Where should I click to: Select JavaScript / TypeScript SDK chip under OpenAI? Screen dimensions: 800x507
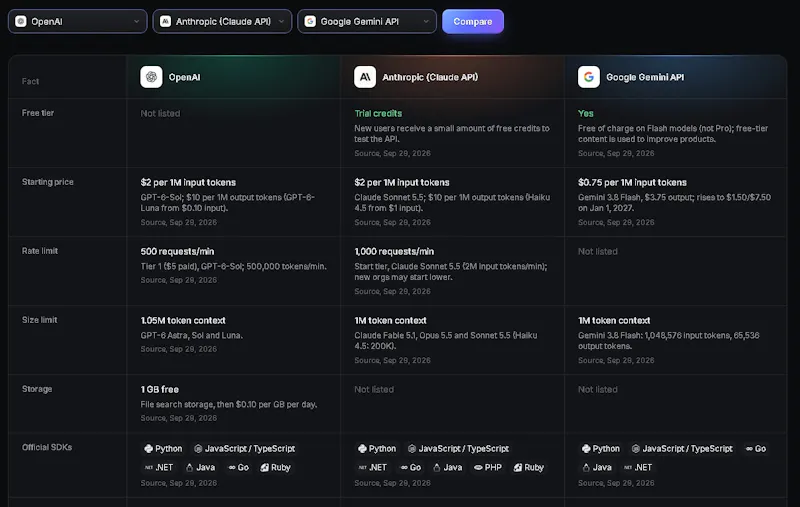tap(245, 449)
